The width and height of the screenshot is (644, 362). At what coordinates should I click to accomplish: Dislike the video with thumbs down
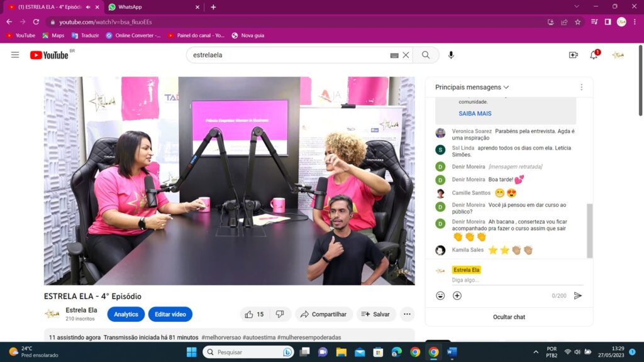(280, 314)
